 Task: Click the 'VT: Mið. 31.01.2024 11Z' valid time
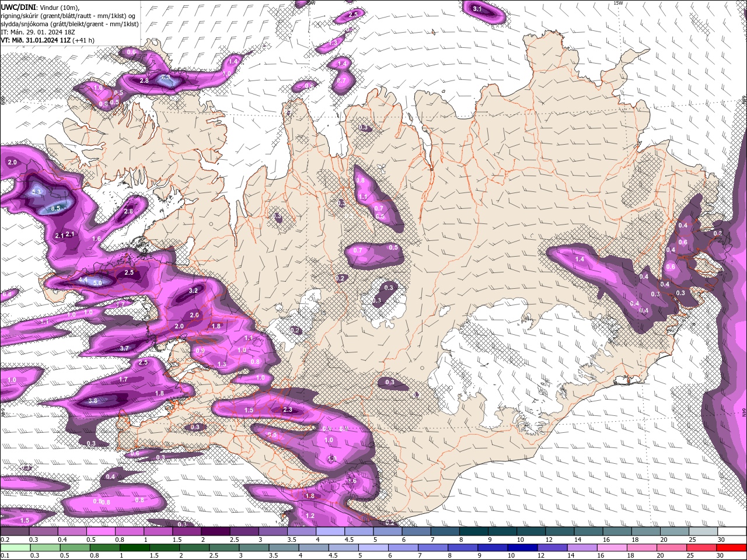point(35,40)
